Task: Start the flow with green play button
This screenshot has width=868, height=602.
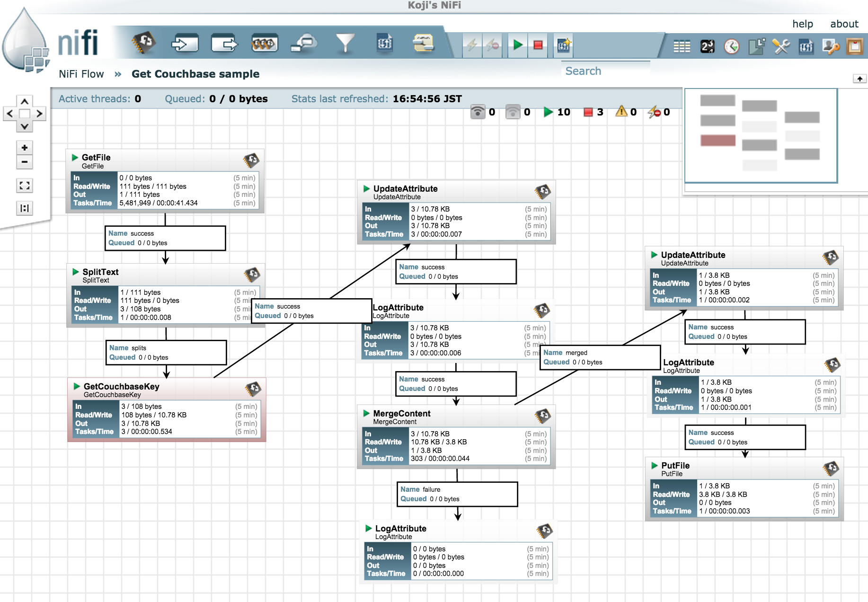Action: coord(518,45)
